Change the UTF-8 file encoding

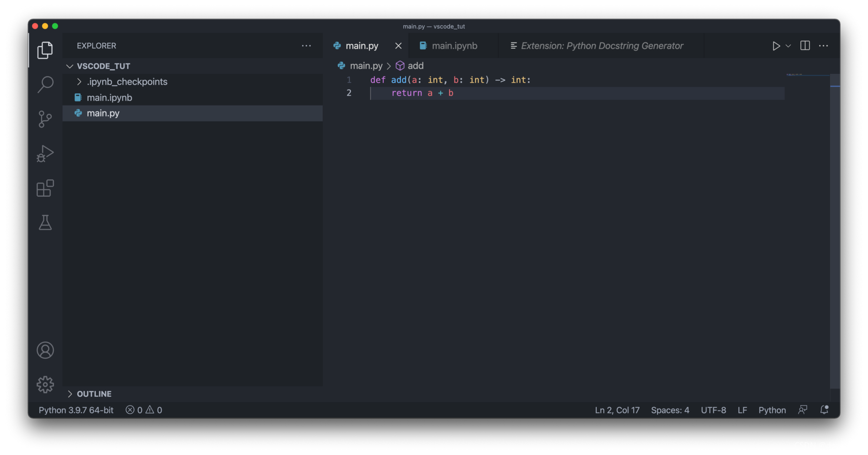[713, 410]
